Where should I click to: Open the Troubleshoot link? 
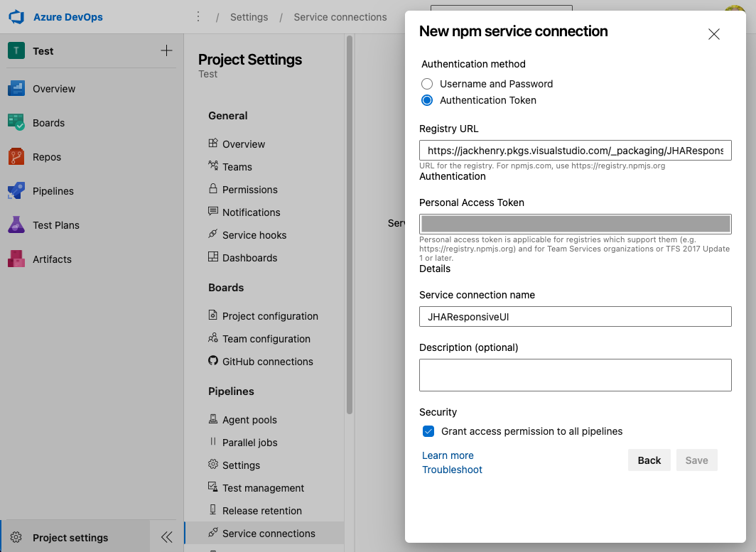(x=452, y=470)
